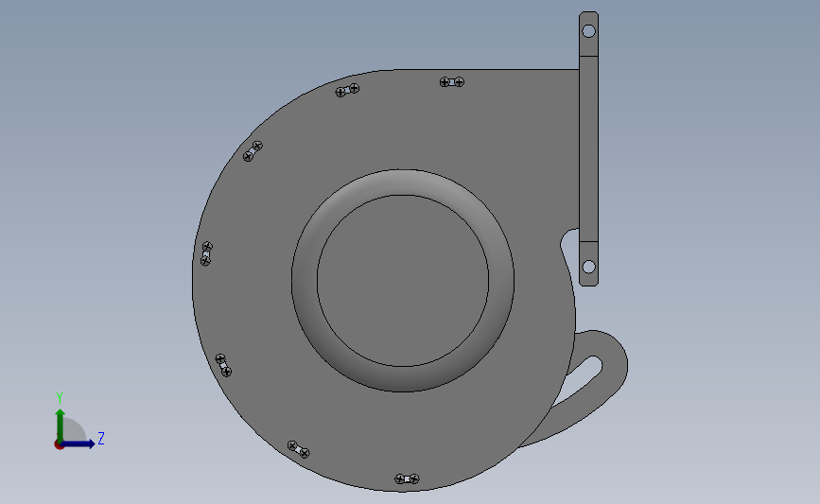Select the screw pair below the flat top edge
Viewport: 820px width, 504px height.
click(x=452, y=81)
